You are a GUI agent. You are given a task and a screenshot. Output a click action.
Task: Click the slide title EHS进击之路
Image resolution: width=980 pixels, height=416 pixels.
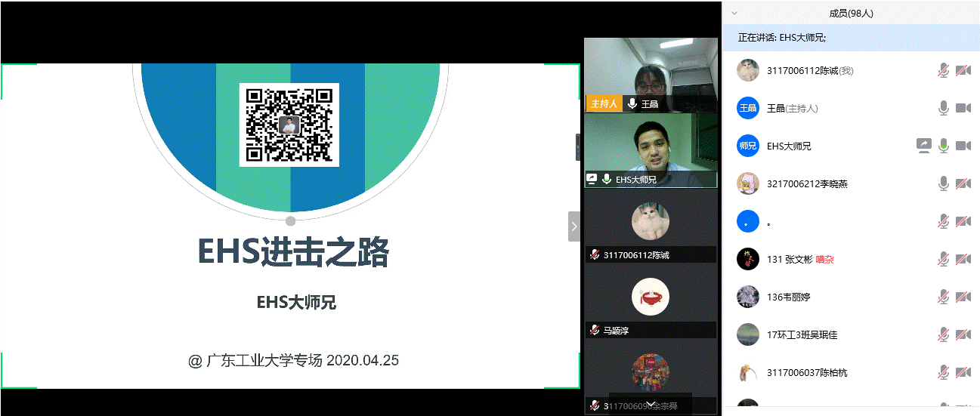[293, 252]
